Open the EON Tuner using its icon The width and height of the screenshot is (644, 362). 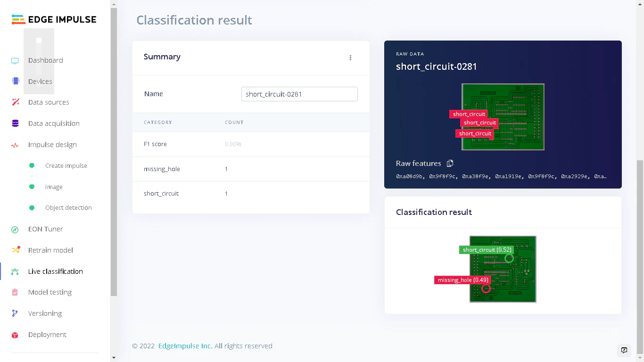pos(15,229)
